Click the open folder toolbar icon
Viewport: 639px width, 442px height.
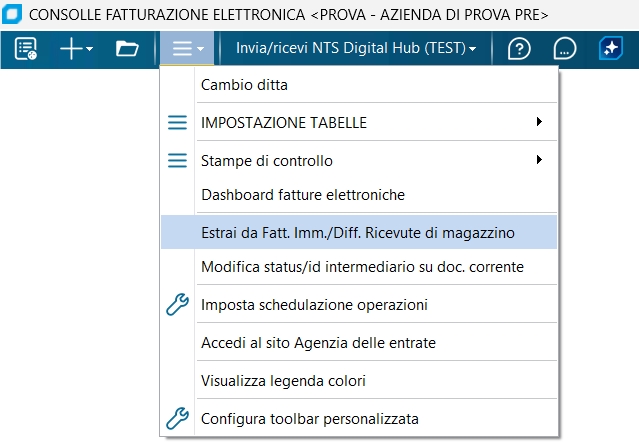click(127, 48)
